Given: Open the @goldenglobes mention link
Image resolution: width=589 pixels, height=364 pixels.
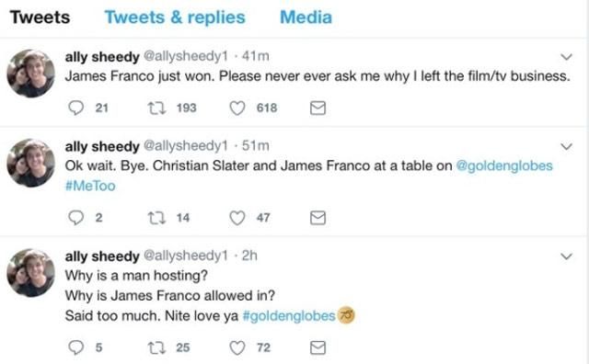Looking at the screenshot, I should (x=504, y=165).
